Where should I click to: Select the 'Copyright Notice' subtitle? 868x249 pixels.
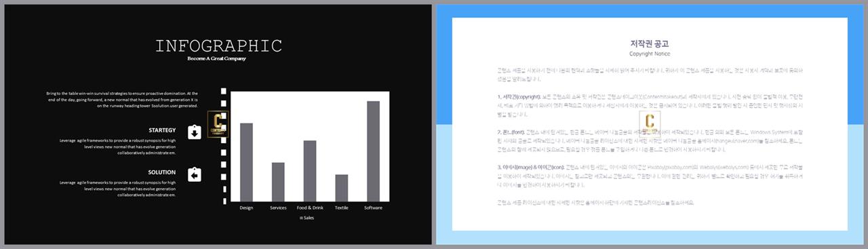point(650,54)
